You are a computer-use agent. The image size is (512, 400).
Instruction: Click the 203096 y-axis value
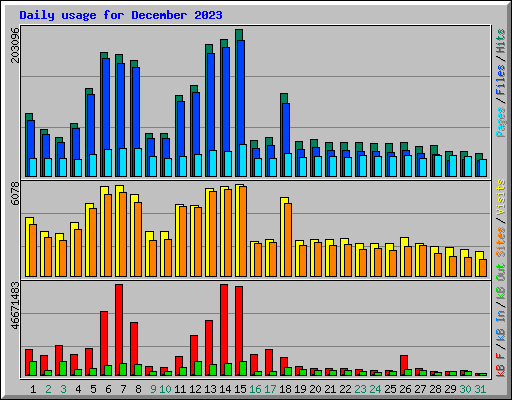point(15,45)
